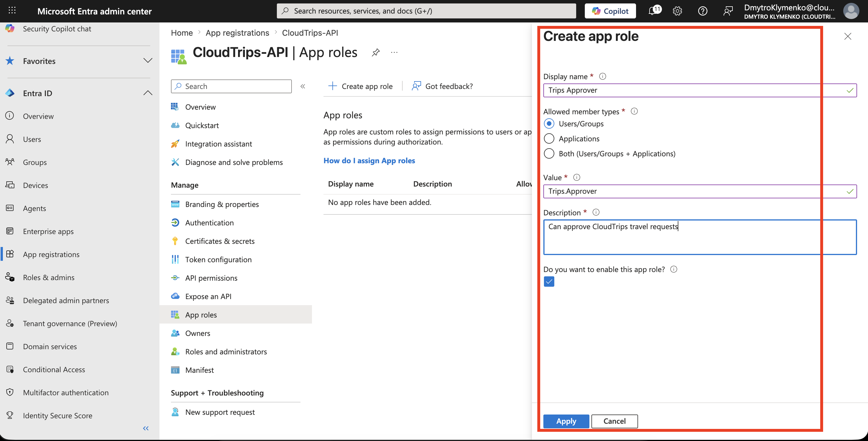
Task: Click Got feedback? in the toolbar
Action: pyautogui.click(x=442, y=86)
